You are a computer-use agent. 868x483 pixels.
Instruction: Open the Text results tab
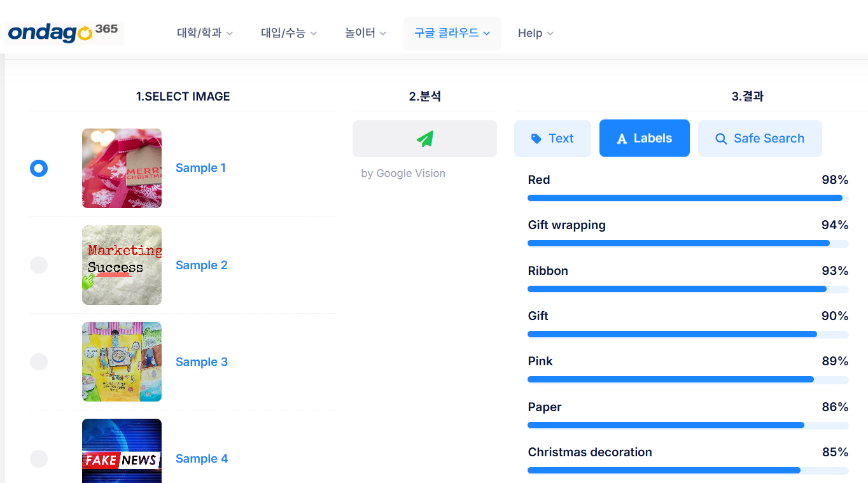click(552, 139)
